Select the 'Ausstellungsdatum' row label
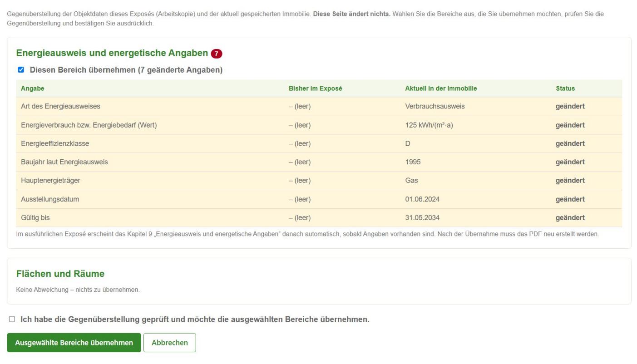The height and width of the screenshot is (364, 637). point(50,199)
